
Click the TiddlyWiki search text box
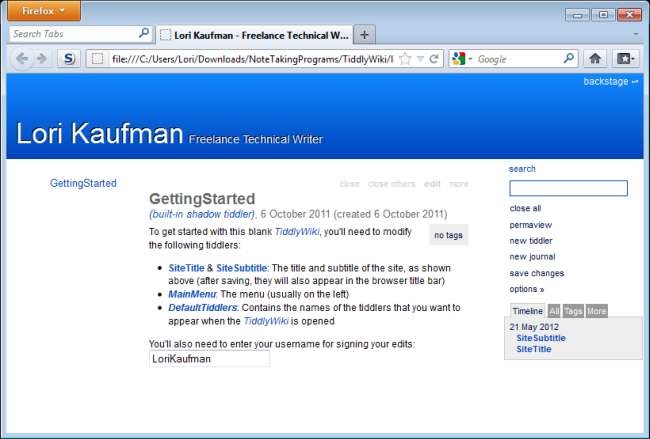coord(568,188)
